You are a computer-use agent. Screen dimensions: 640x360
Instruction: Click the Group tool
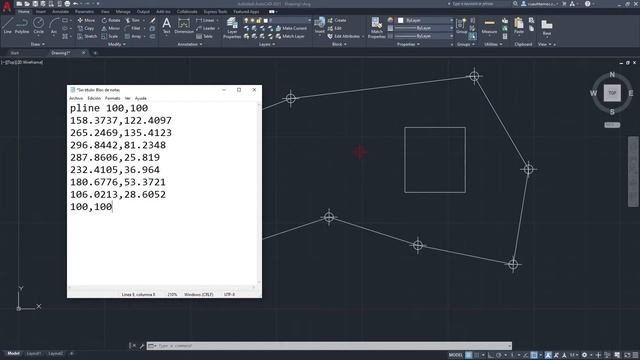[x=461, y=25]
